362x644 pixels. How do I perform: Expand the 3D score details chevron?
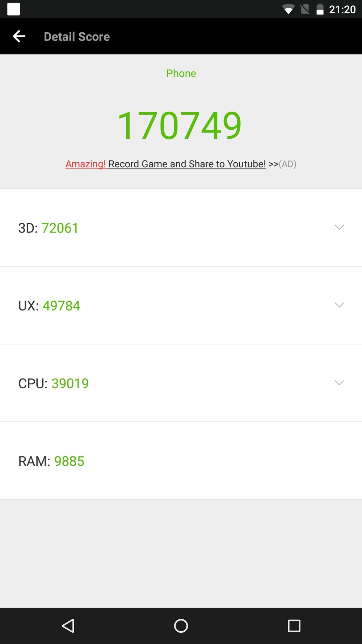[339, 227]
